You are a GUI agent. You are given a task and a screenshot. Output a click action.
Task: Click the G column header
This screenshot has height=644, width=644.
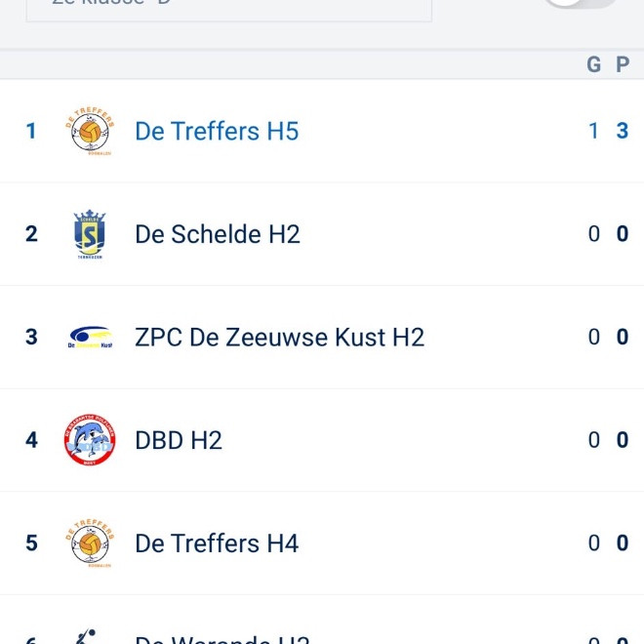[x=593, y=64]
